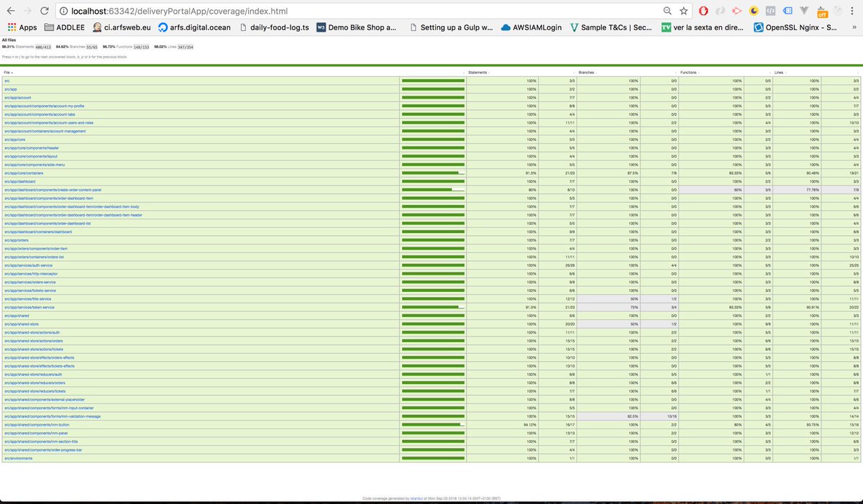This screenshot has height=504, width=863.
Task: Open the Chrome three-dot menu
Action: (x=854, y=11)
